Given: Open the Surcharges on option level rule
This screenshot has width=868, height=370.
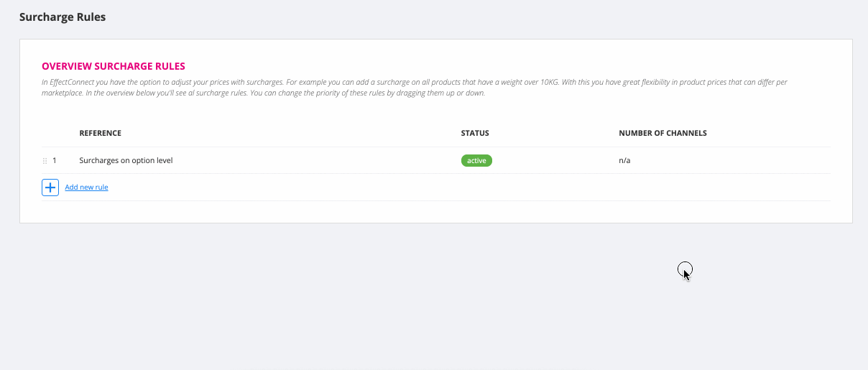Looking at the screenshot, I should [x=126, y=161].
